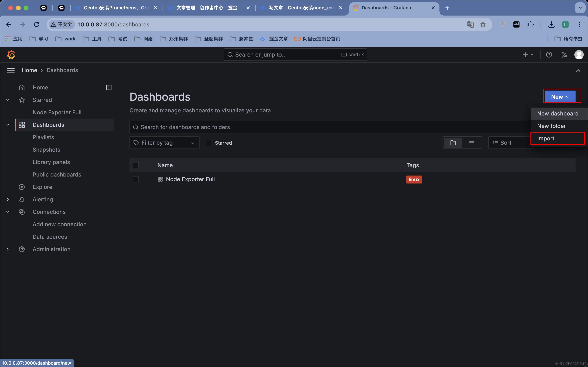588x367 pixels.
Task: Click the Grafana logo icon
Action: pyautogui.click(x=11, y=55)
